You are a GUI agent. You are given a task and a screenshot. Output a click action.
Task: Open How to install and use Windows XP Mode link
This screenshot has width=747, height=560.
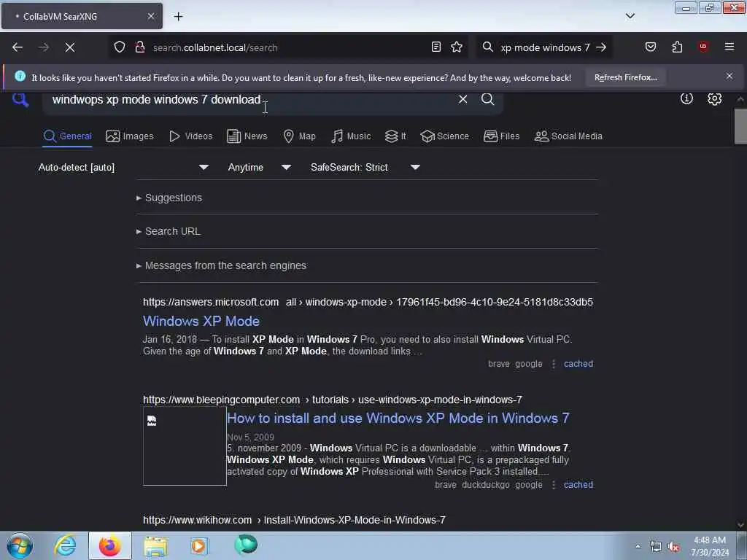398,418
